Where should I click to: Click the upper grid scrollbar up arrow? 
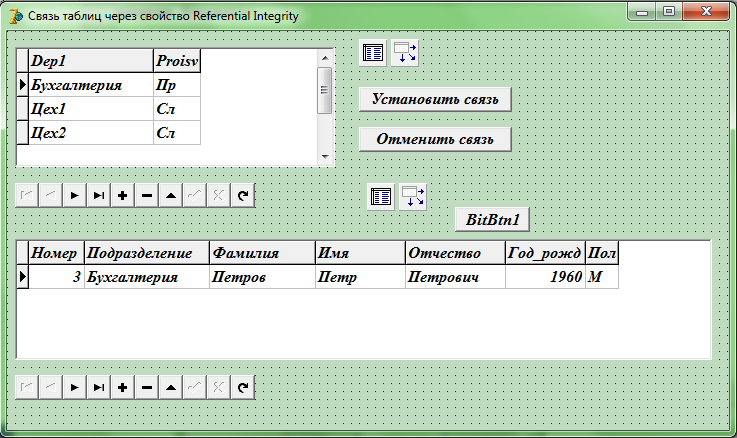(325, 58)
